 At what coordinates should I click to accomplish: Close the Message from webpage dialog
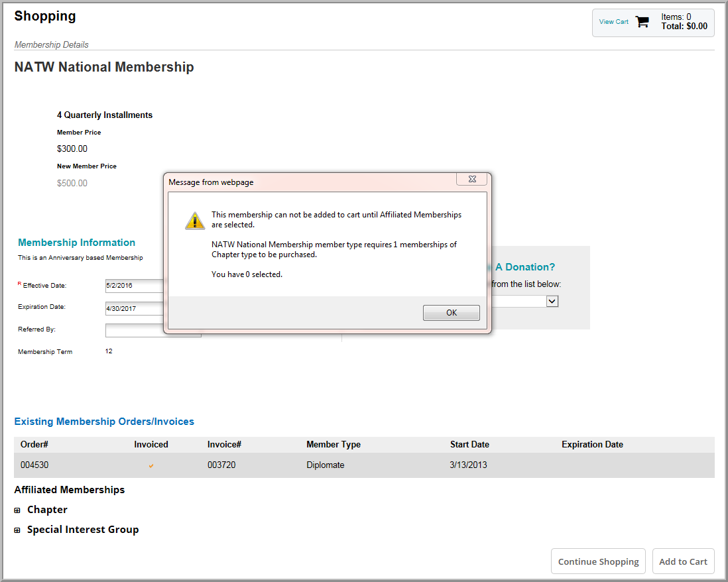tap(472, 179)
